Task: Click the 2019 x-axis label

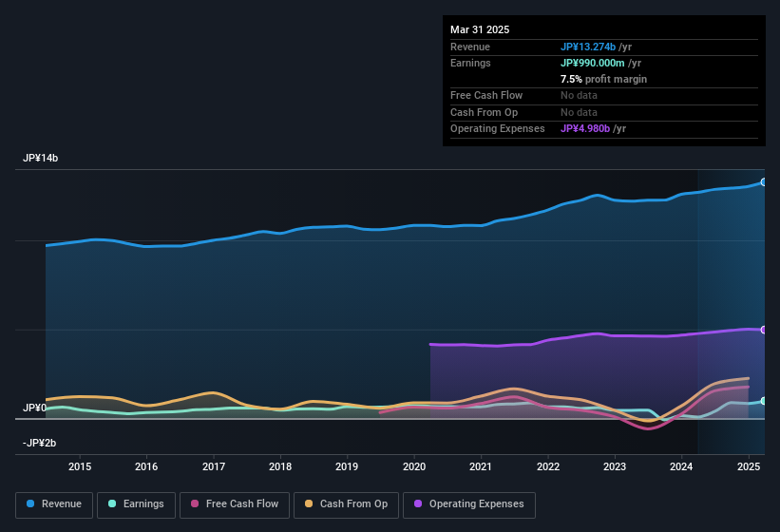Action: point(347,466)
